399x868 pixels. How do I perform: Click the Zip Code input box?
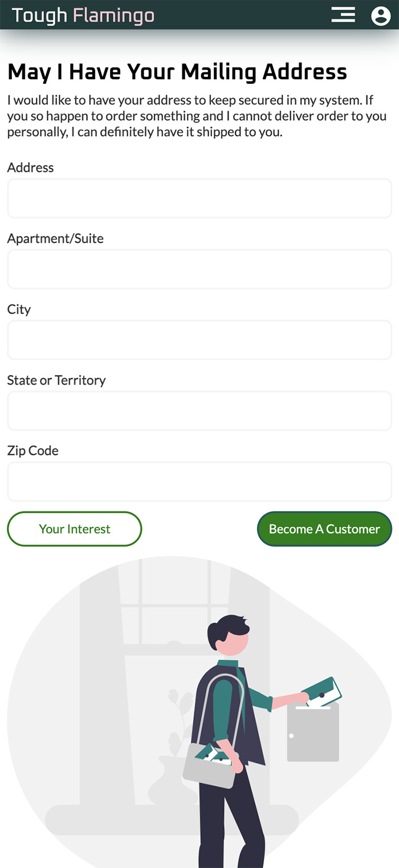click(x=199, y=481)
